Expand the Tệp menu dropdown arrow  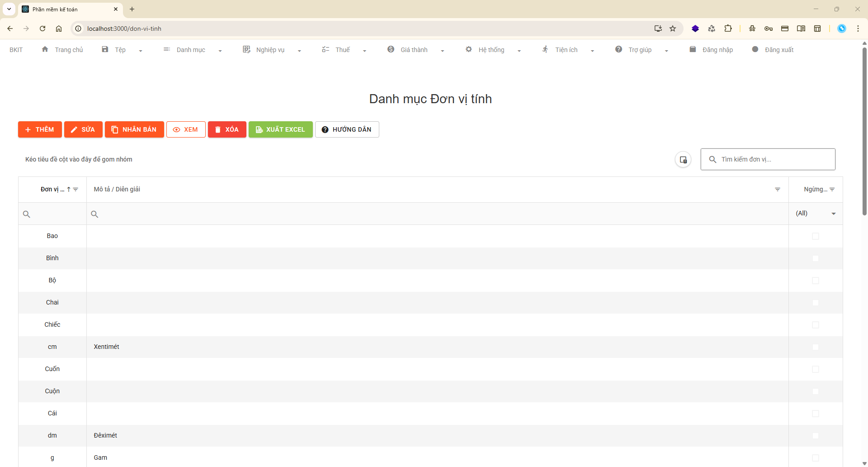click(141, 51)
